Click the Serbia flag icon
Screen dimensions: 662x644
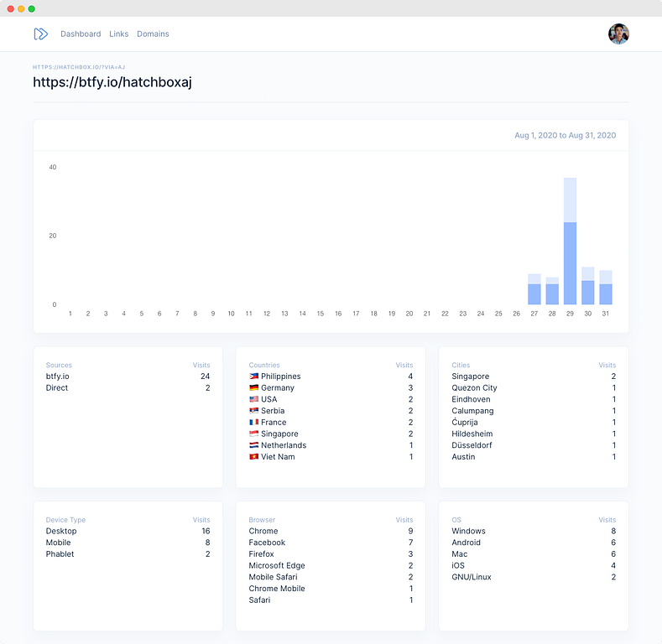[253, 411]
